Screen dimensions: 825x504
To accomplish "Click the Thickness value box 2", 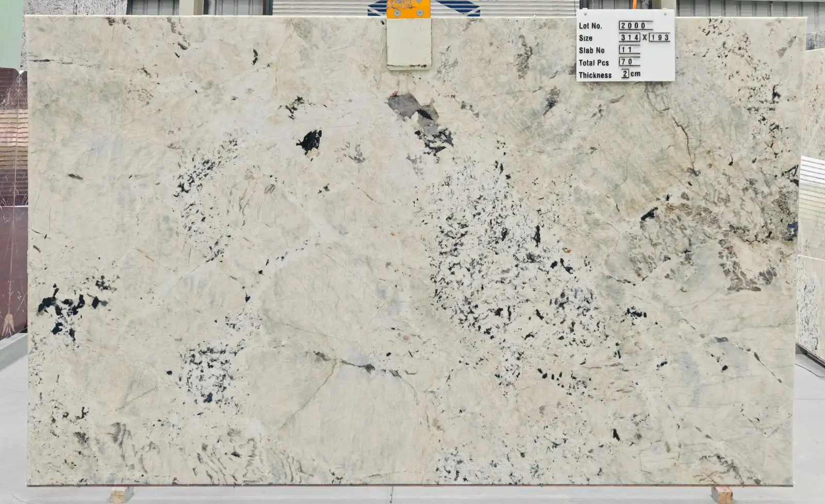I will coord(625,74).
